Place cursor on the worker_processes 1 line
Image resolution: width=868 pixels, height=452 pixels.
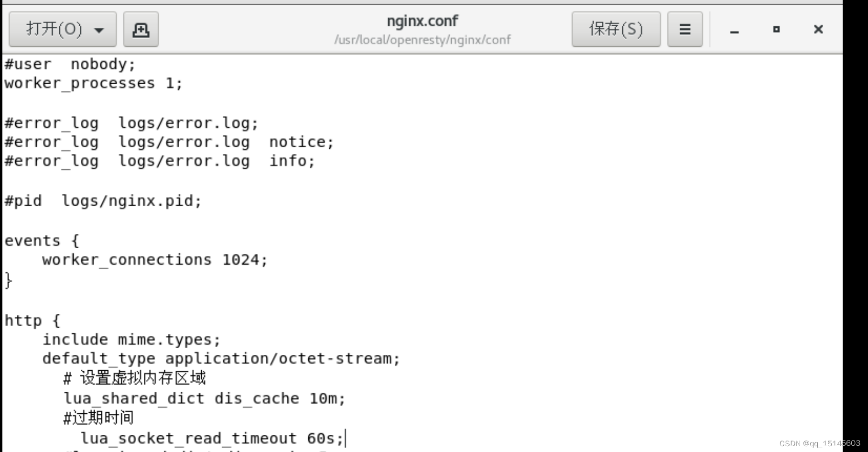(x=92, y=83)
